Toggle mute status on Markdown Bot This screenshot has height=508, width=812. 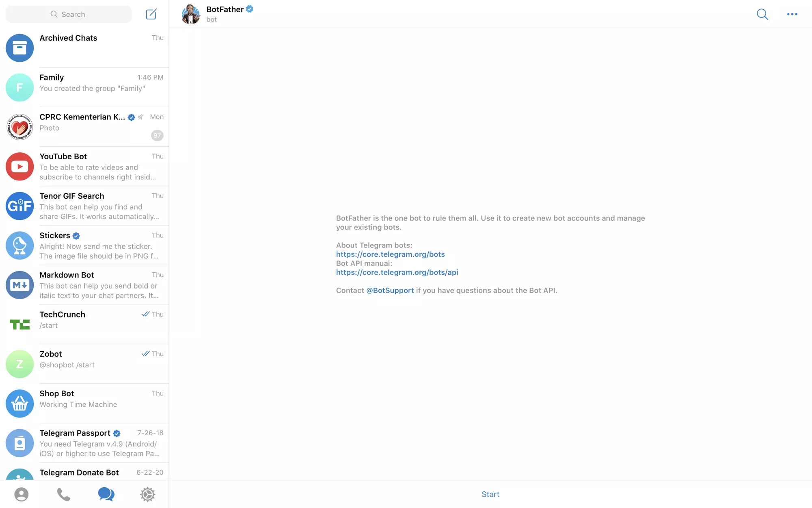tap(85, 284)
